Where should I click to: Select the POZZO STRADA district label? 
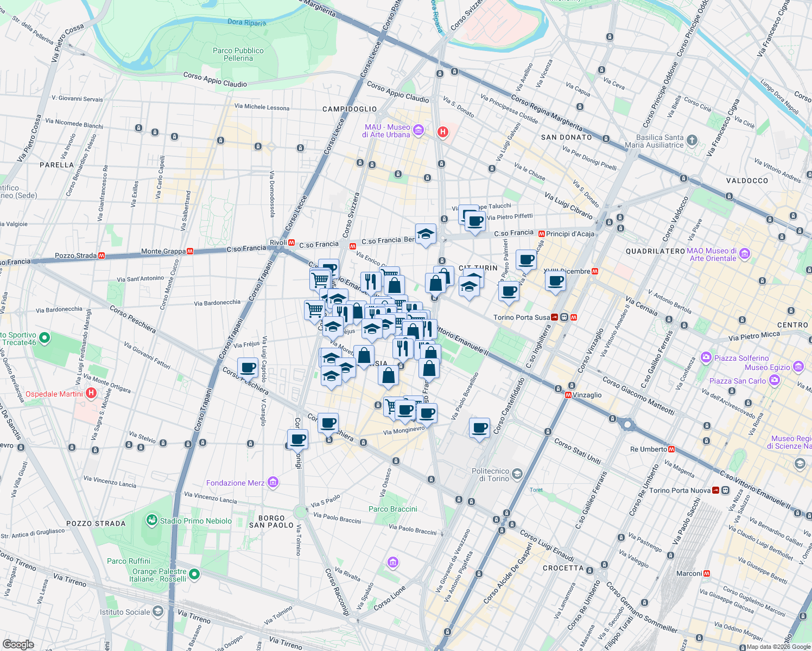(96, 524)
